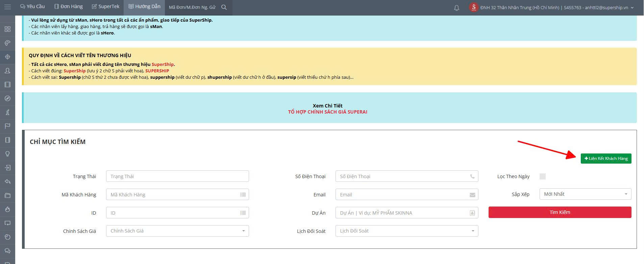Focus the Email input field
Screen dimensions: 644x264
pos(407,194)
